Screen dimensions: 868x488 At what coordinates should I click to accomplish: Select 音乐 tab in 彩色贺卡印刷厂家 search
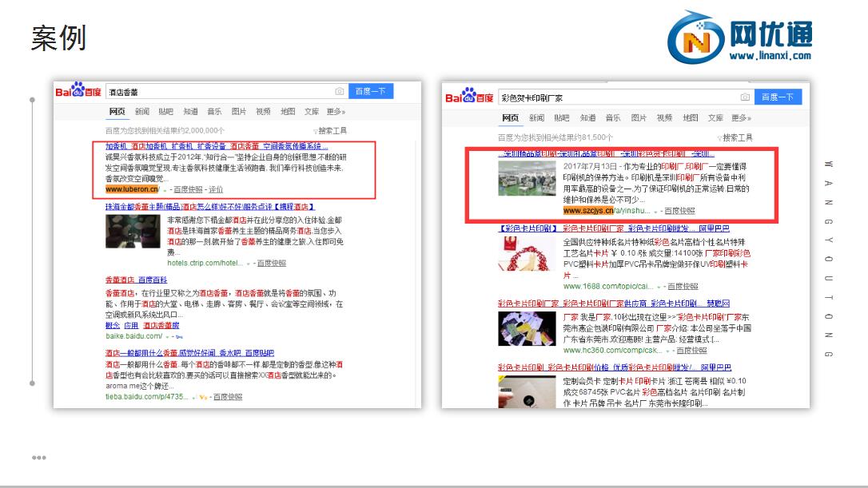pyautogui.click(x=613, y=118)
